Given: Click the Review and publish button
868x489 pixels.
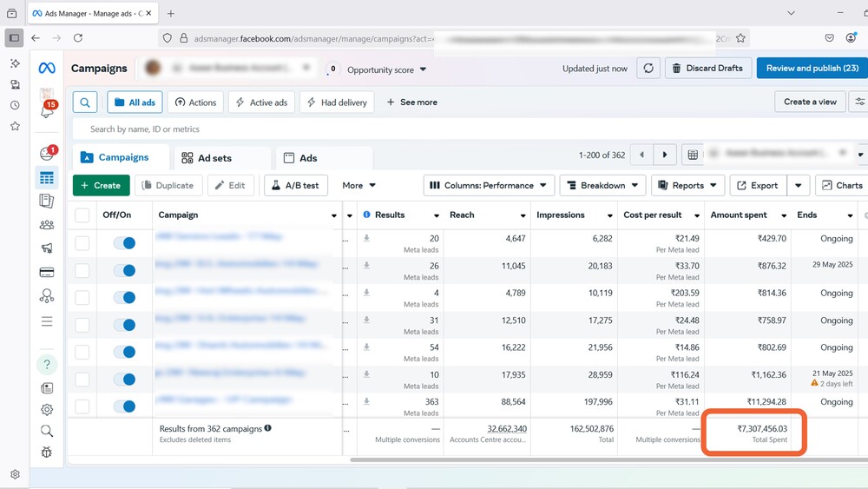Looking at the screenshot, I should (812, 69).
